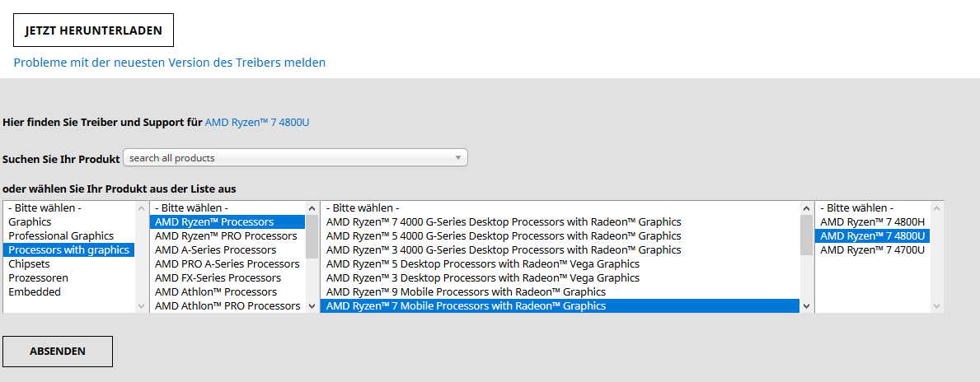Select Ryzen 7 Mobile Processors with Radeon Graphics
The image size is (980, 382).
[560, 306]
